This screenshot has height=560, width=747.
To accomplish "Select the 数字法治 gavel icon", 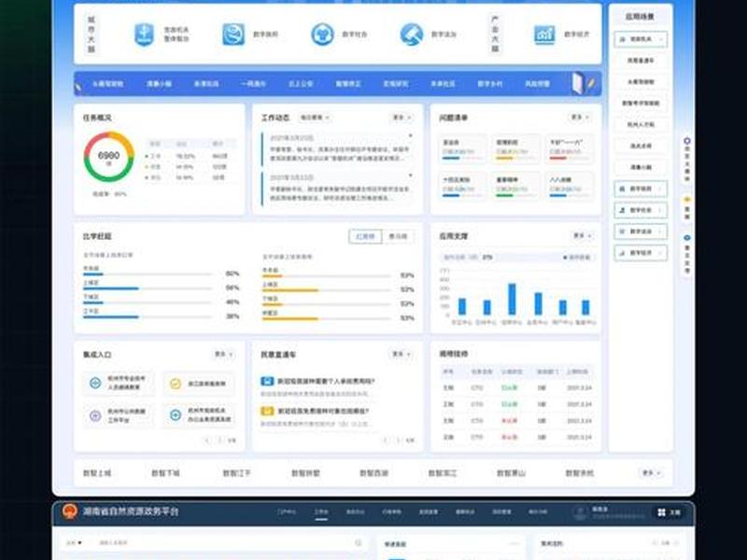I will 412,35.
